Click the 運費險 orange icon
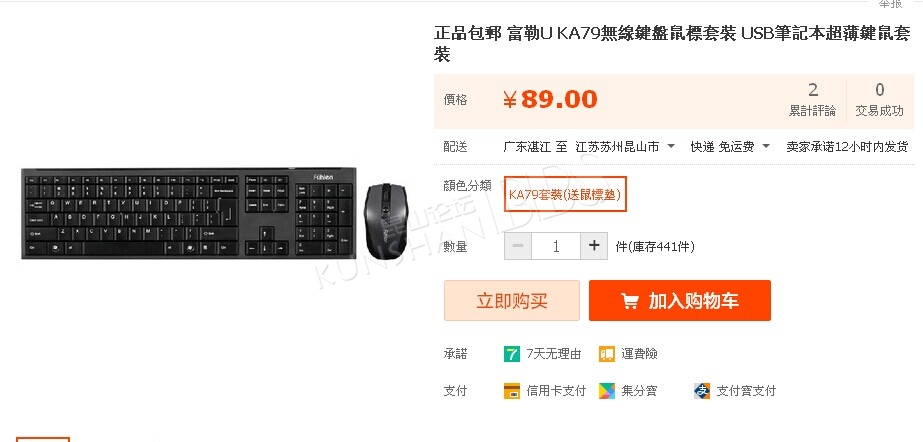Image resolution: width=923 pixels, height=442 pixels. [x=607, y=354]
